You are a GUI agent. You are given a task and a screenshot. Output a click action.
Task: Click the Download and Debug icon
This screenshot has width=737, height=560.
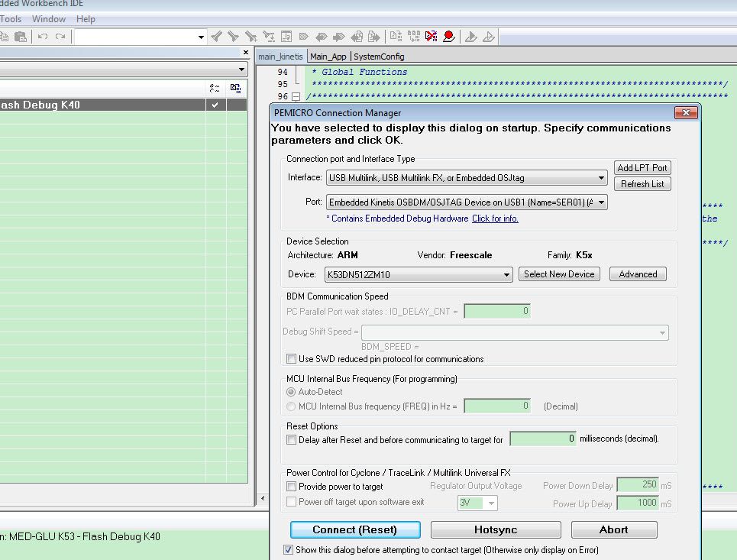pos(471,37)
